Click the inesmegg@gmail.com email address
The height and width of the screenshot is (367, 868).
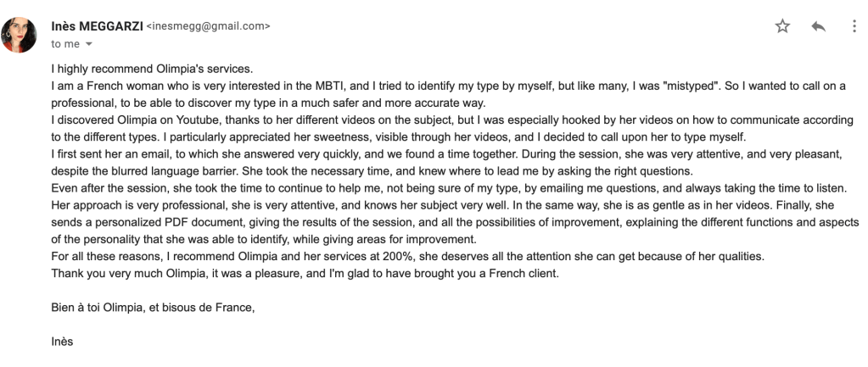point(209,26)
